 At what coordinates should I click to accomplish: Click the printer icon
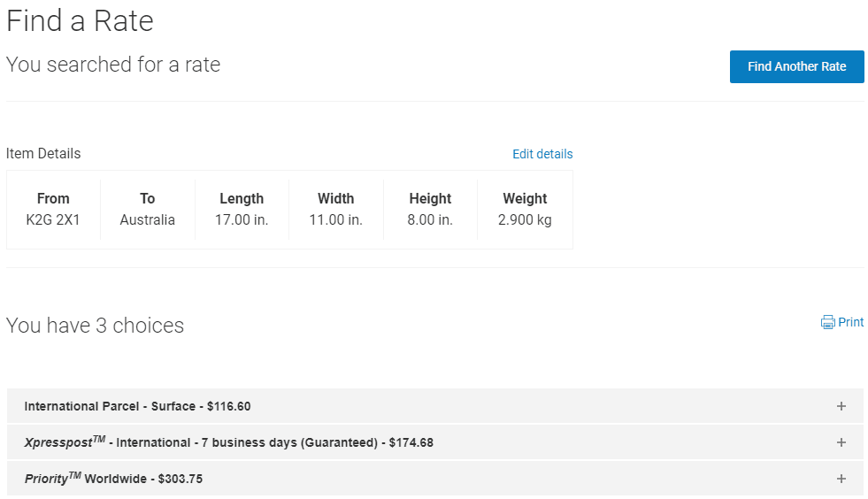pos(828,323)
